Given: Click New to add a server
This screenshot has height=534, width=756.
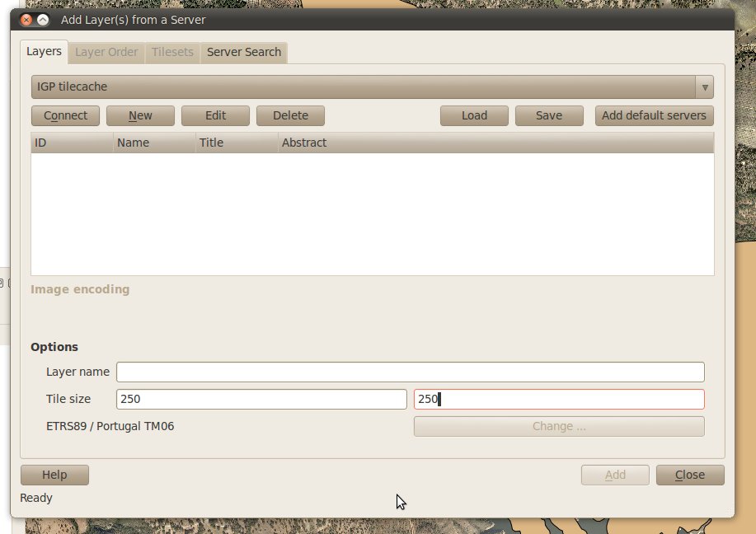Looking at the screenshot, I should (x=140, y=115).
